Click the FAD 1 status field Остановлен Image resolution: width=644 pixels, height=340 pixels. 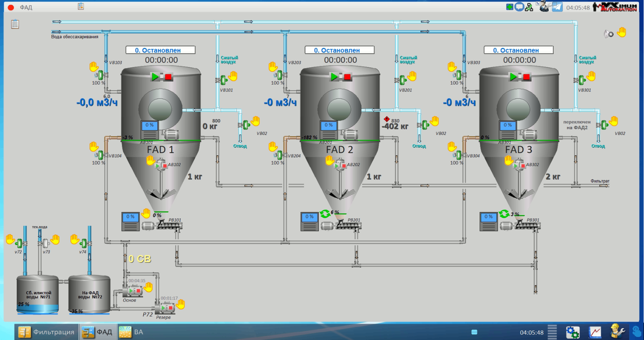[160, 50]
